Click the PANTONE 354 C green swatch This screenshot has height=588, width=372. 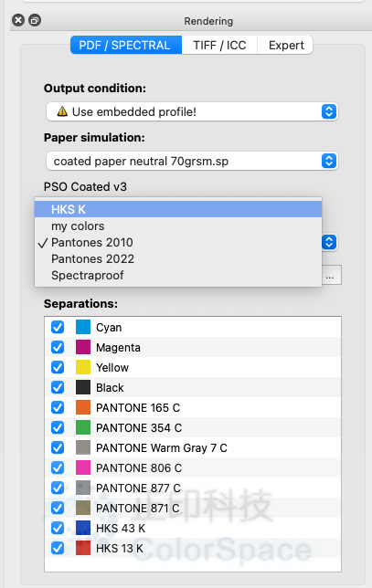tap(83, 427)
